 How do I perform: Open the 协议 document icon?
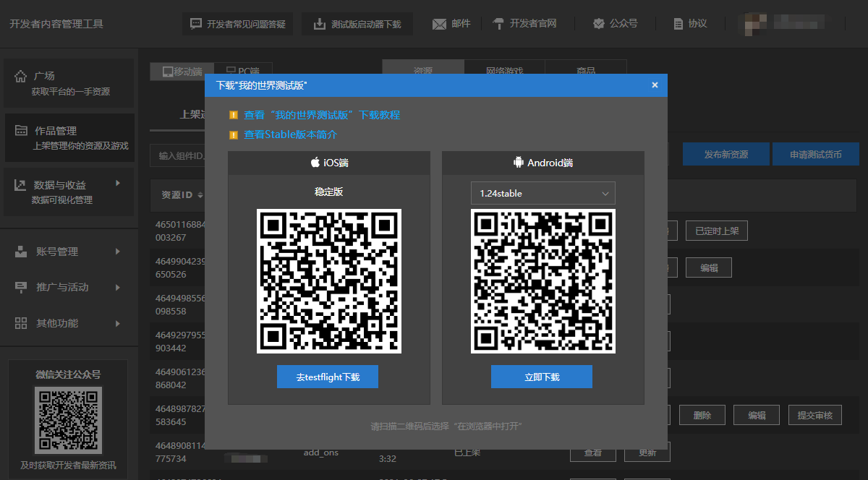pyautogui.click(x=678, y=24)
